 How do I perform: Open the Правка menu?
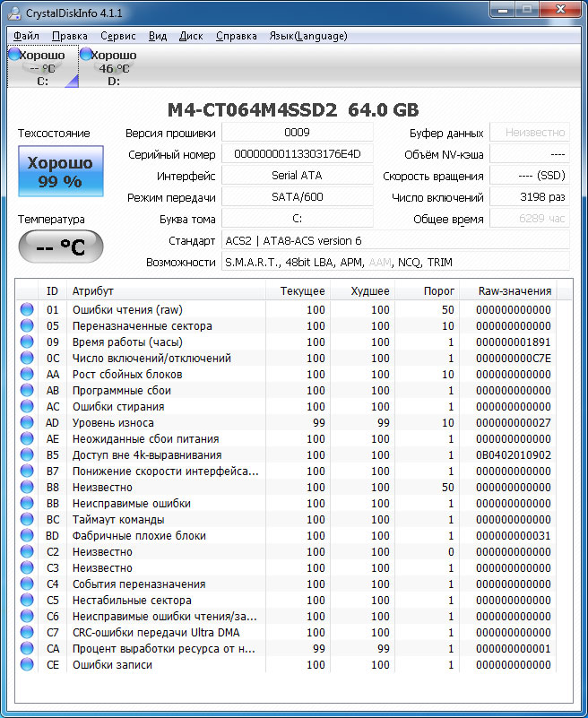coord(70,36)
